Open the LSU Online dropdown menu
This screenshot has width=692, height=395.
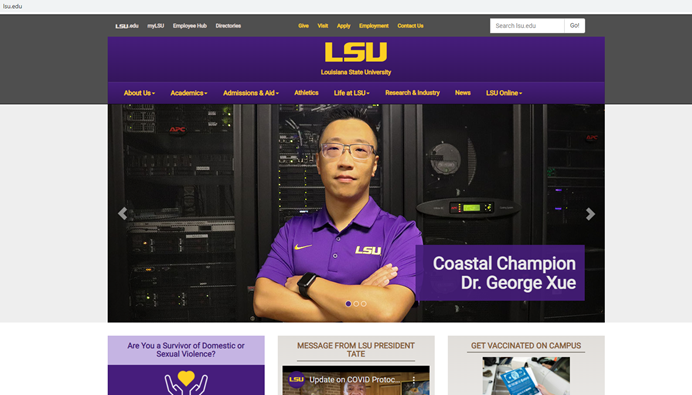point(504,93)
